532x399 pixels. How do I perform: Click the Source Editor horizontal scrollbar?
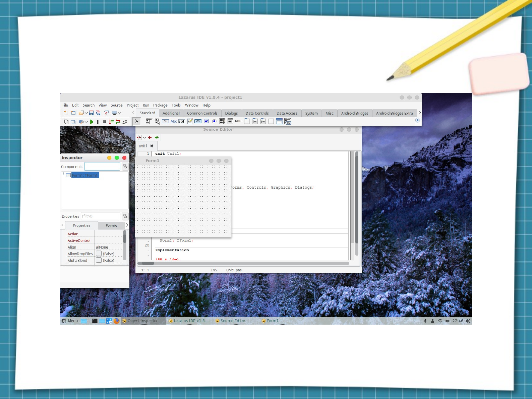coord(243,263)
